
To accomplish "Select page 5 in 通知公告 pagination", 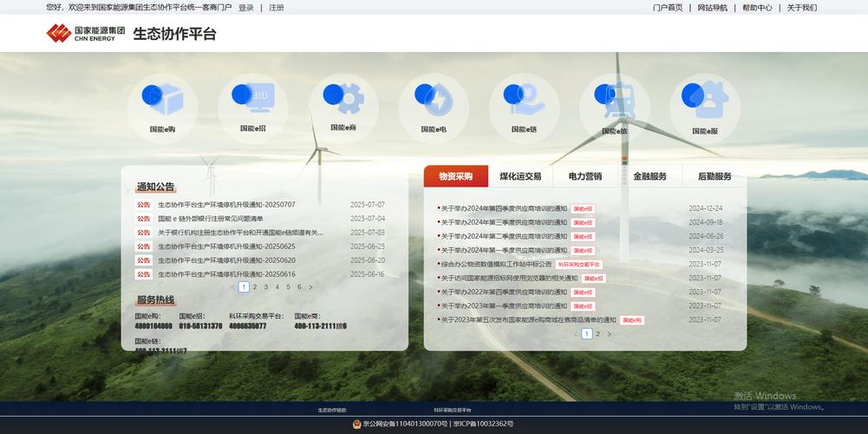I will tap(288, 287).
